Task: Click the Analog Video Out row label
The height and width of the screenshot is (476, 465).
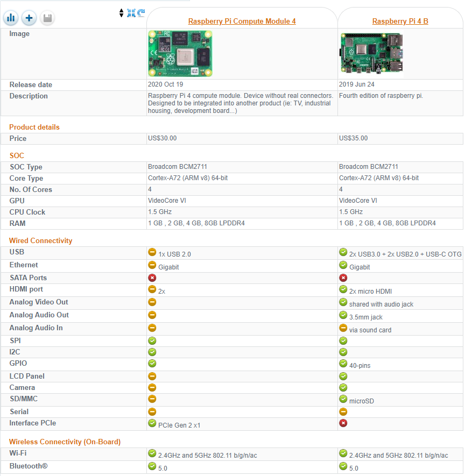Action: click(39, 302)
